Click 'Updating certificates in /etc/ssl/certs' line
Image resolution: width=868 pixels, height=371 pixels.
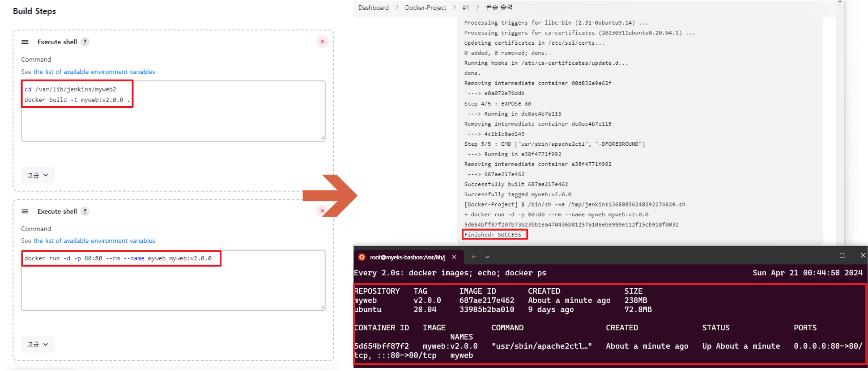coord(534,43)
